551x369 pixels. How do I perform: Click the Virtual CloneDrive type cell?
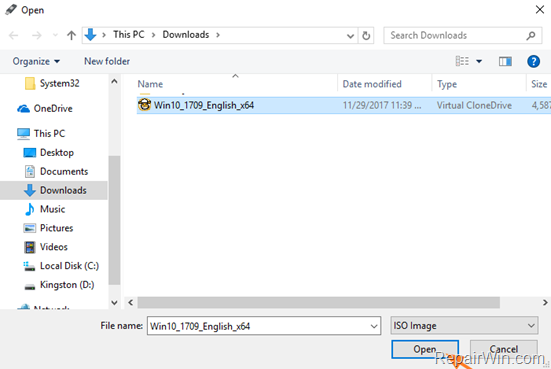click(x=474, y=105)
